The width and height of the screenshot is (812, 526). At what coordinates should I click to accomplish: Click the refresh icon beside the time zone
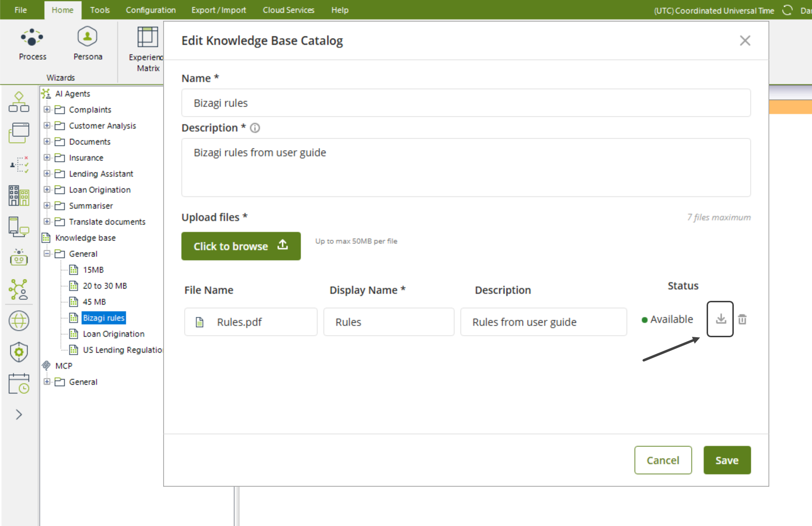pos(787,10)
